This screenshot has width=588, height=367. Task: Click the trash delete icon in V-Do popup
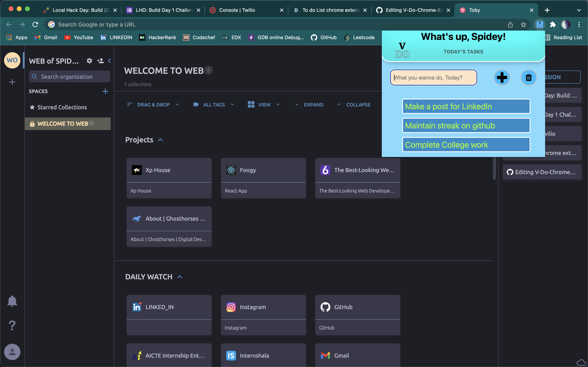tap(528, 78)
